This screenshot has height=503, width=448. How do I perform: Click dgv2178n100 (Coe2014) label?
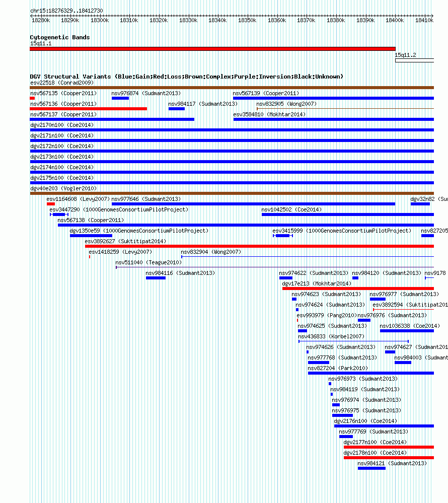click(375, 453)
